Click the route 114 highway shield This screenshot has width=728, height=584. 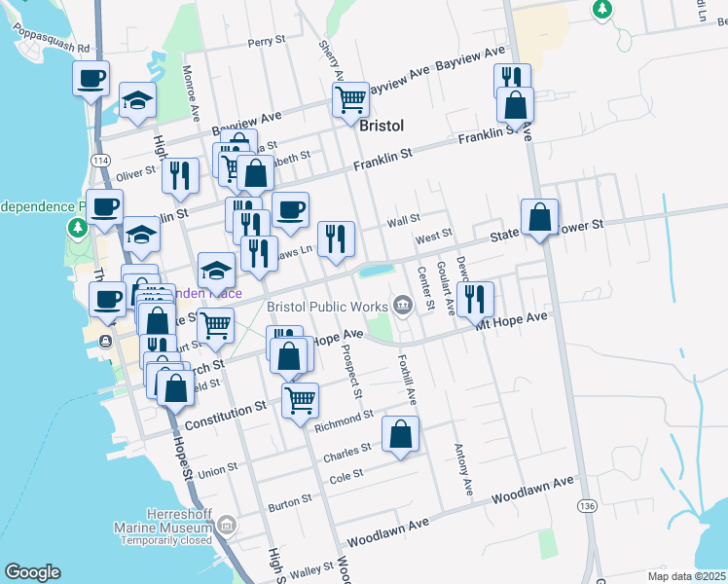(100, 161)
